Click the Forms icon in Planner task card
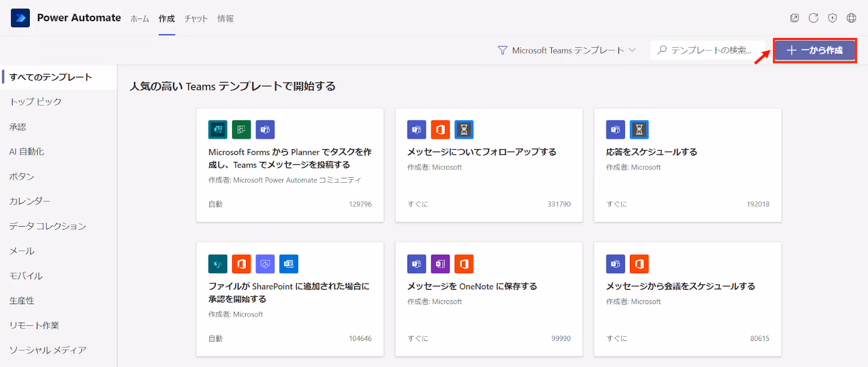This screenshot has width=868, height=367. (218, 130)
